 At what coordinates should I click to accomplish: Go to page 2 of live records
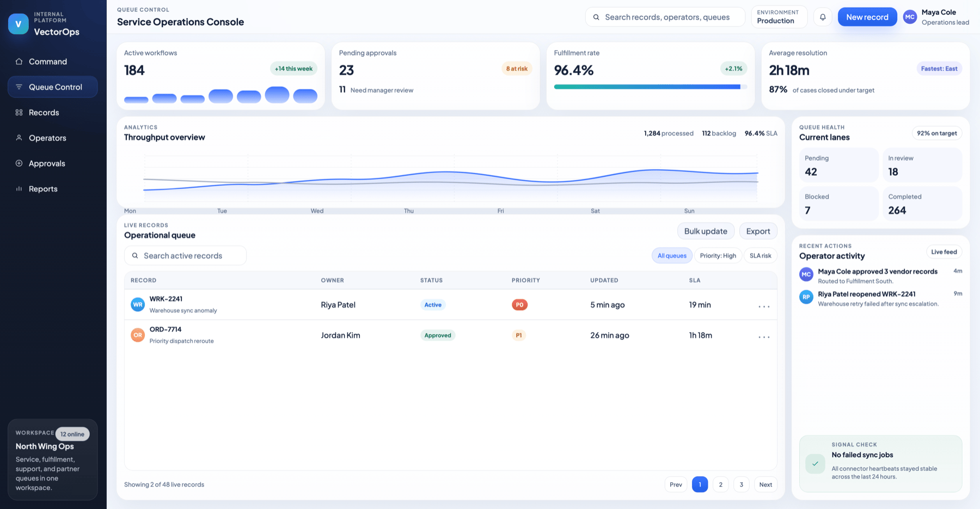(720, 485)
